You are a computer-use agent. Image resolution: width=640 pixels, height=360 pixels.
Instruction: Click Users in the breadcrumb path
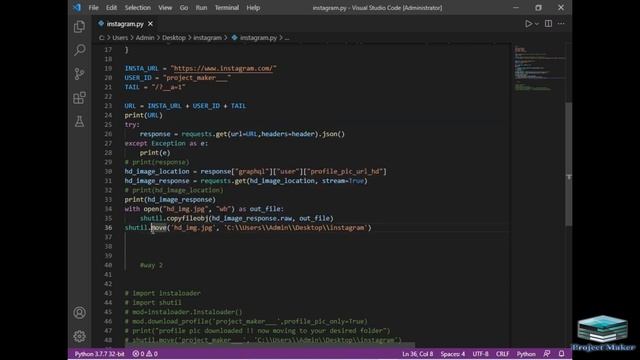click(120, 38)
